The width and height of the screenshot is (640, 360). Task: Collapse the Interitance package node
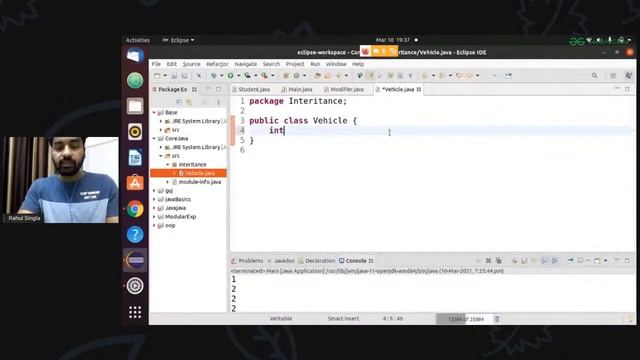(168, 164)
